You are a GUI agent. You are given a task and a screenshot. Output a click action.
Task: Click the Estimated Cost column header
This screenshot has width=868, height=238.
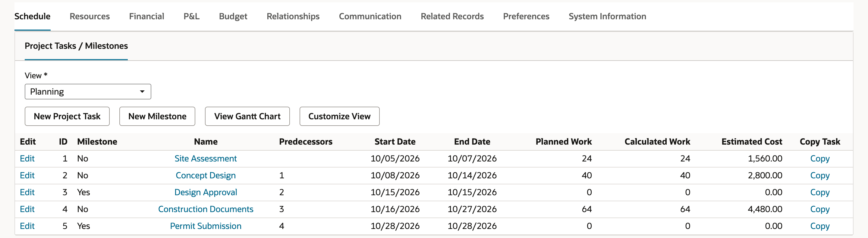(x=752, y=142)
